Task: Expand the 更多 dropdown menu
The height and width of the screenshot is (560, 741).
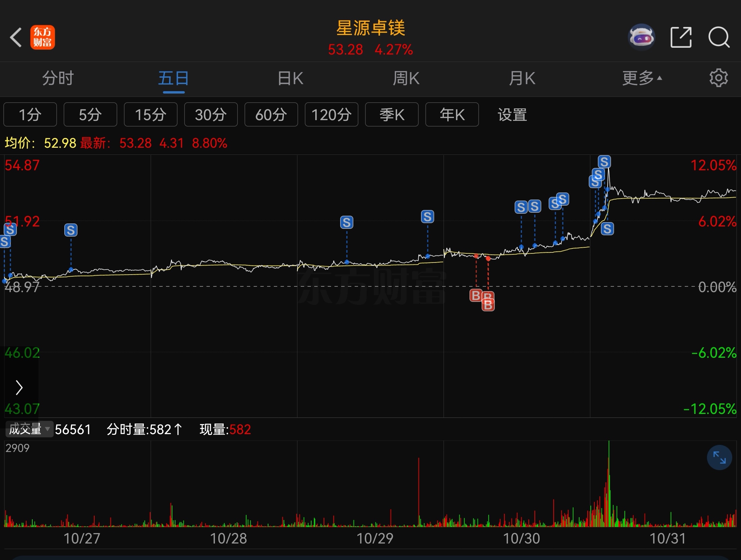Action: point(642,78)
